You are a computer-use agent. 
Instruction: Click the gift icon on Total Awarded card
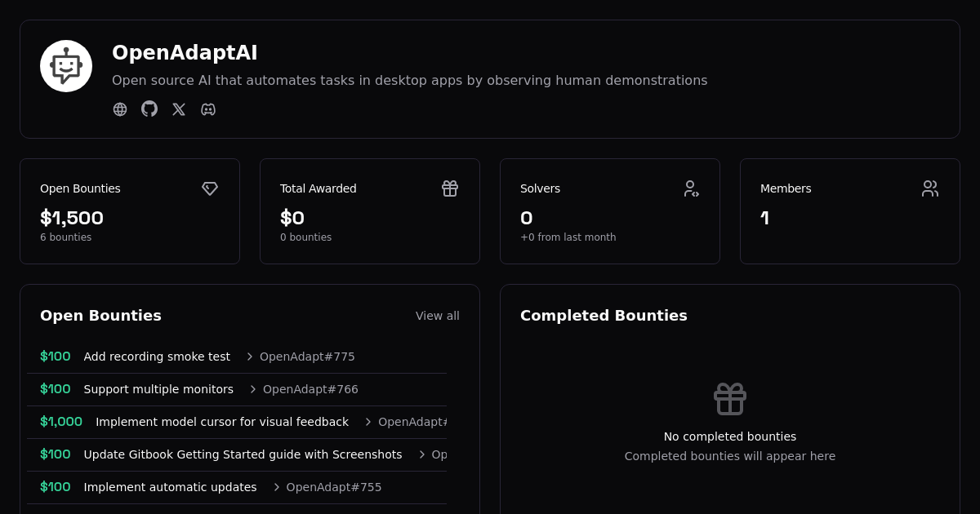click(450, 188)
